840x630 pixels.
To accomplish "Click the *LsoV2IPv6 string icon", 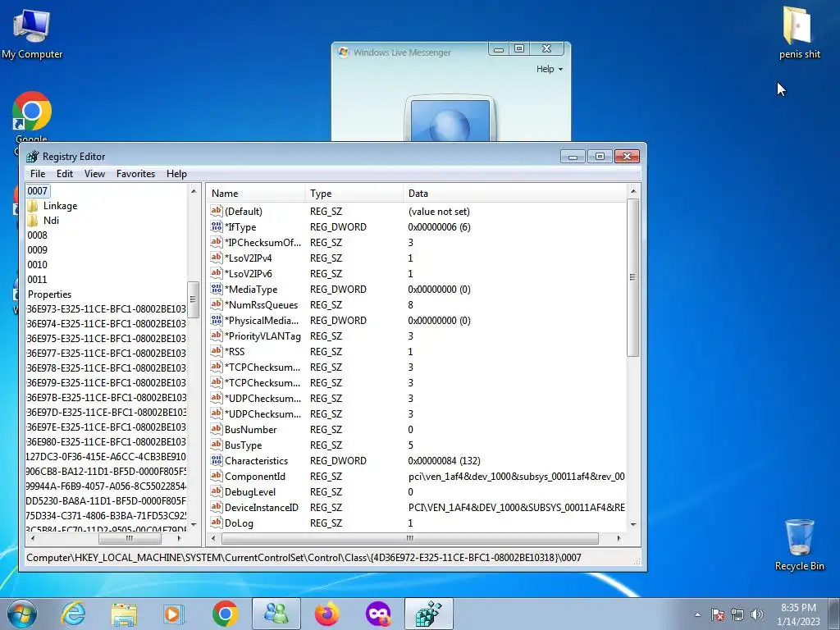I will pyautogui.click(x=217, y=273).
